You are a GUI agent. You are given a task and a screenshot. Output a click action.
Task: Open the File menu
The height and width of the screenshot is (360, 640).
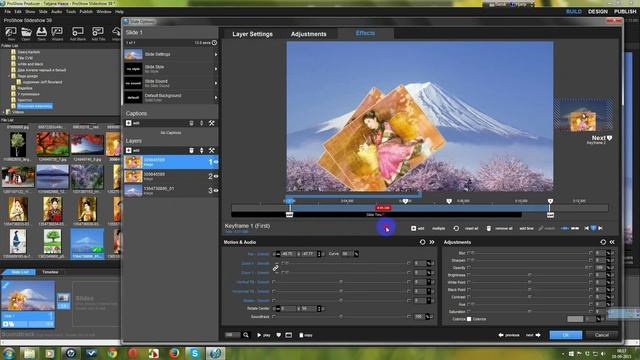coord(8,11)
